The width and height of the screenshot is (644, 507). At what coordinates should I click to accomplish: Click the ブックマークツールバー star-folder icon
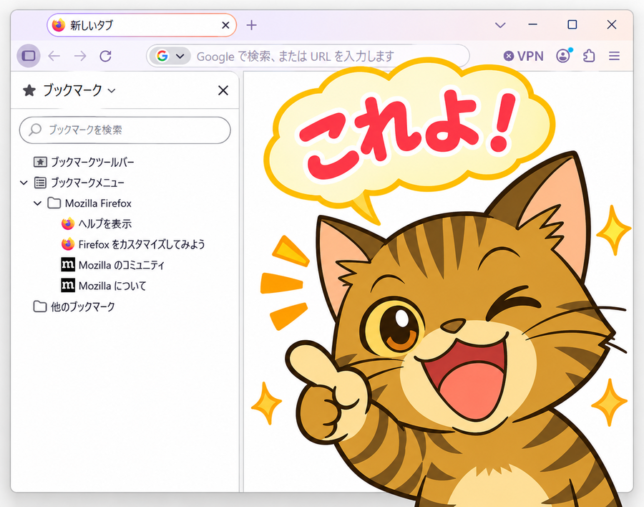point(40,162)
